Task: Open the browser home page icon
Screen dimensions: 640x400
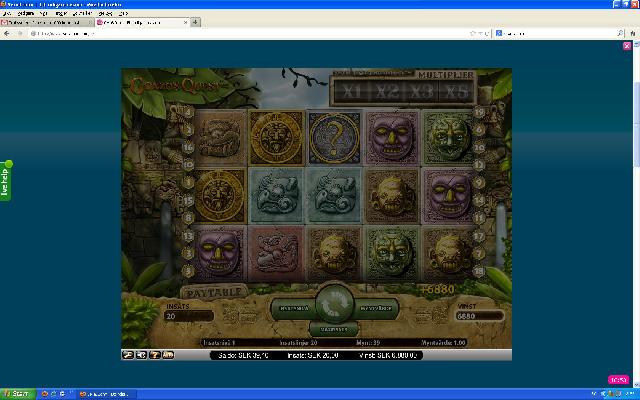Action: 633,33
